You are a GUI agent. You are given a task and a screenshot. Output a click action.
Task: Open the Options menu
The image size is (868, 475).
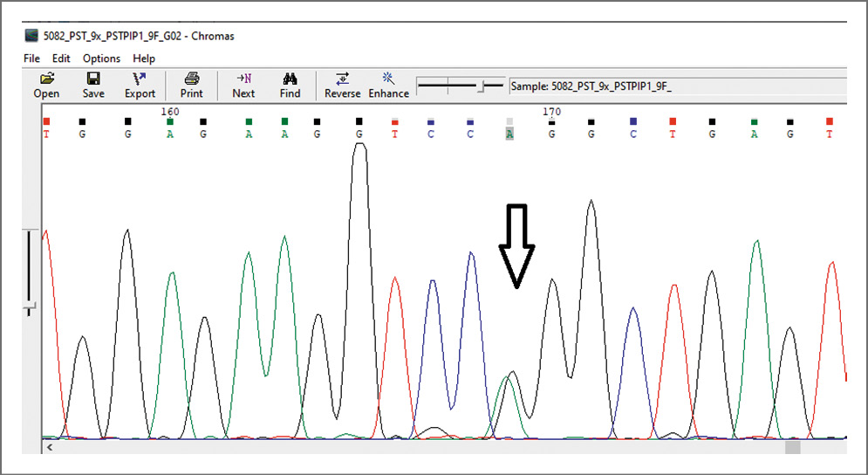tap(101, 59)
